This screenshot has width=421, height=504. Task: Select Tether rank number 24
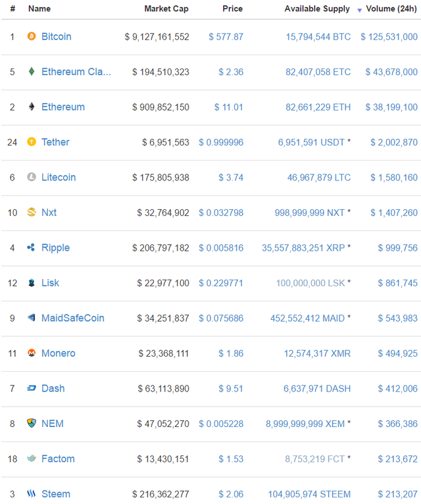(12, 142)
